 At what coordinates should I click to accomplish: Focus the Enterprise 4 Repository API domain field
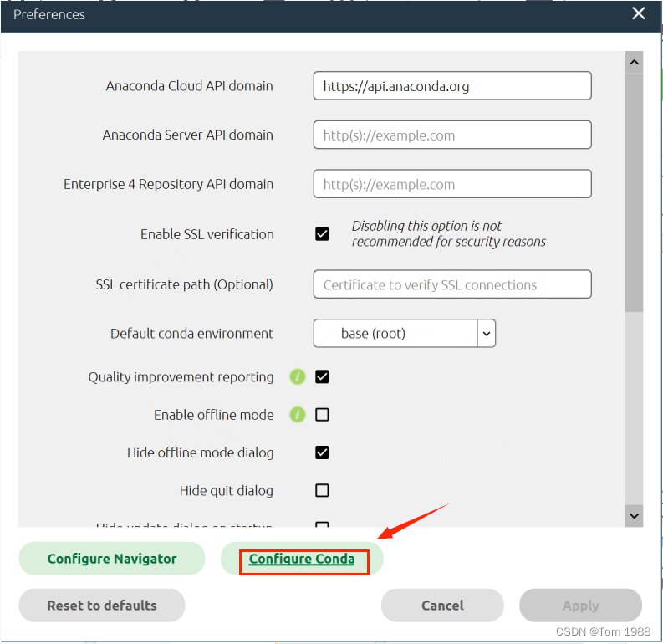click(x=452, y=184)
